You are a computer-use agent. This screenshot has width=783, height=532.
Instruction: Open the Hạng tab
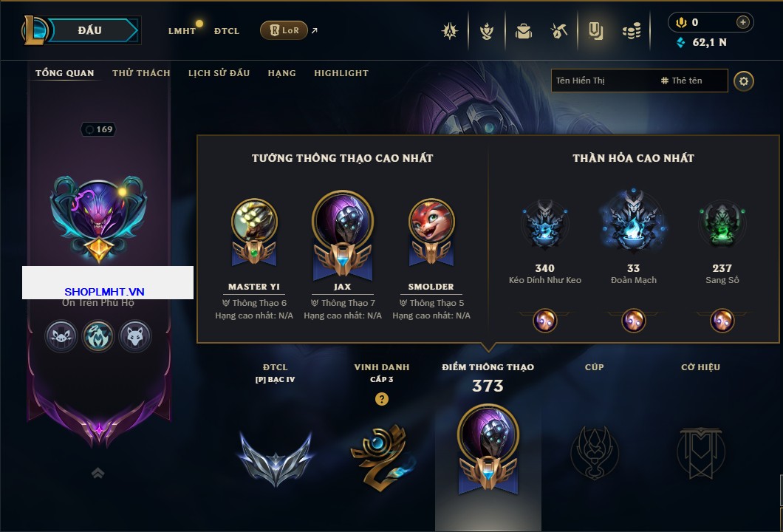pyautogui.click(x=281, y=73)
